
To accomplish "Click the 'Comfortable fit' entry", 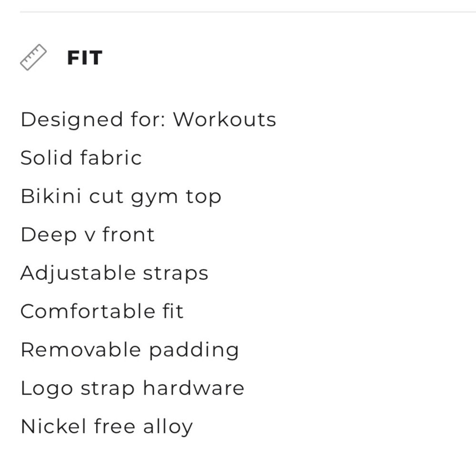I will point(102,311).
